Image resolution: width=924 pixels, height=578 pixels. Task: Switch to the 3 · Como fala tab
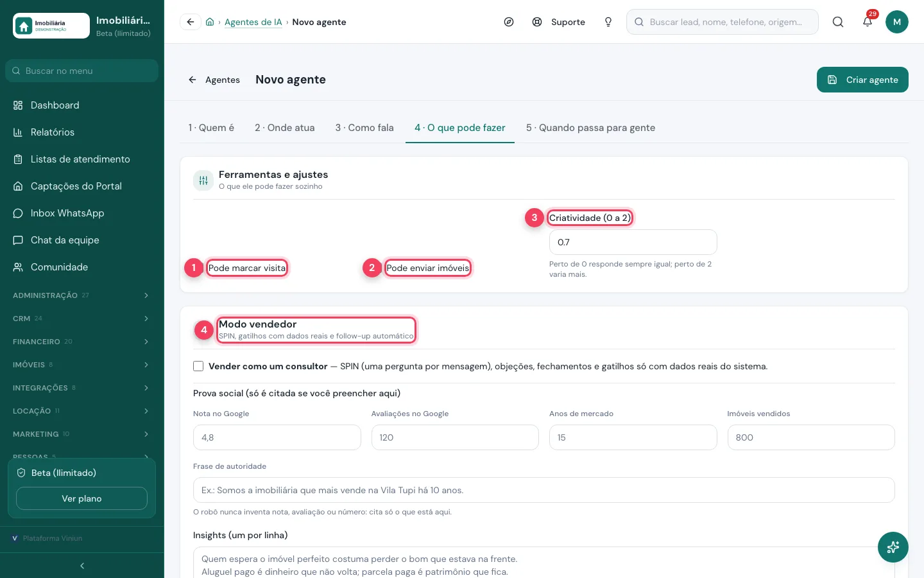pos(364,128)
